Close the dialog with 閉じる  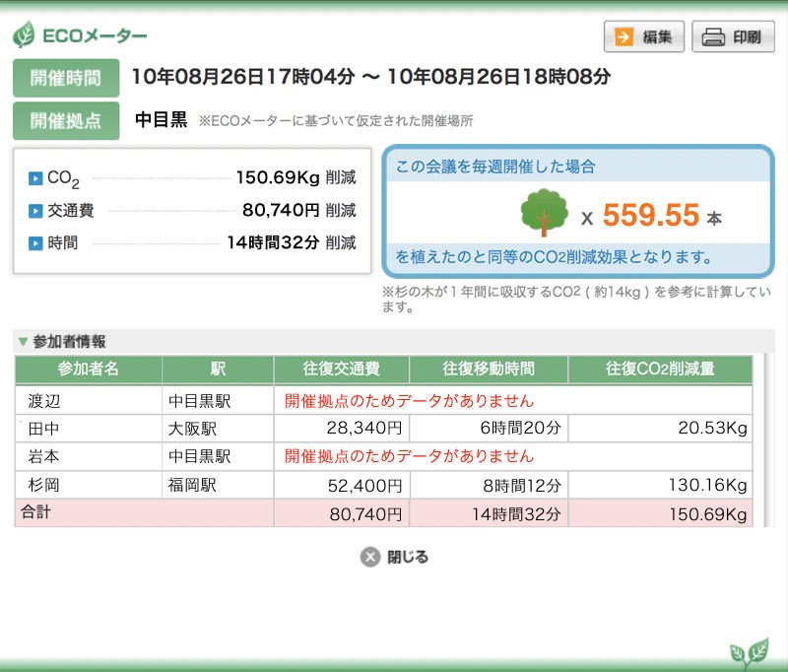pos(395,557)
